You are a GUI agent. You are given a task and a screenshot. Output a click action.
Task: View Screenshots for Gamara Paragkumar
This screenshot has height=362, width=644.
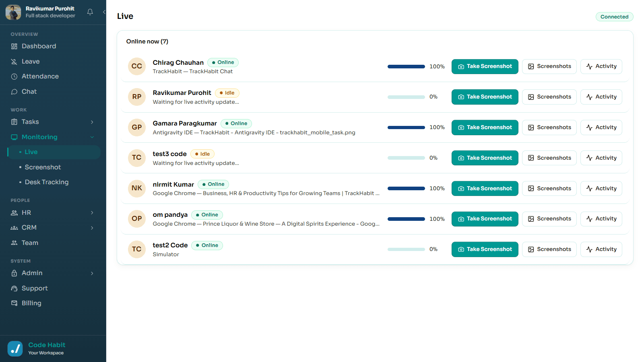pos(549,128)
